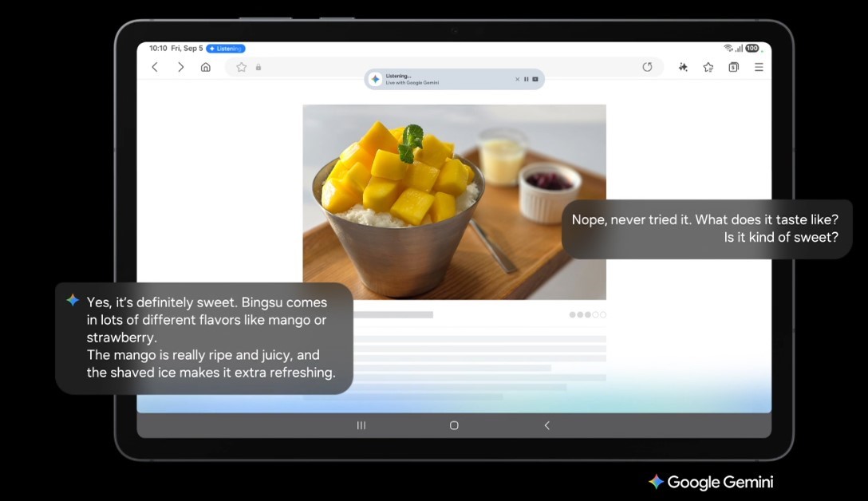The width and height of the screenshot is (868, 501).
Task: Go back using browser back arrow
Action: [155, 67]
